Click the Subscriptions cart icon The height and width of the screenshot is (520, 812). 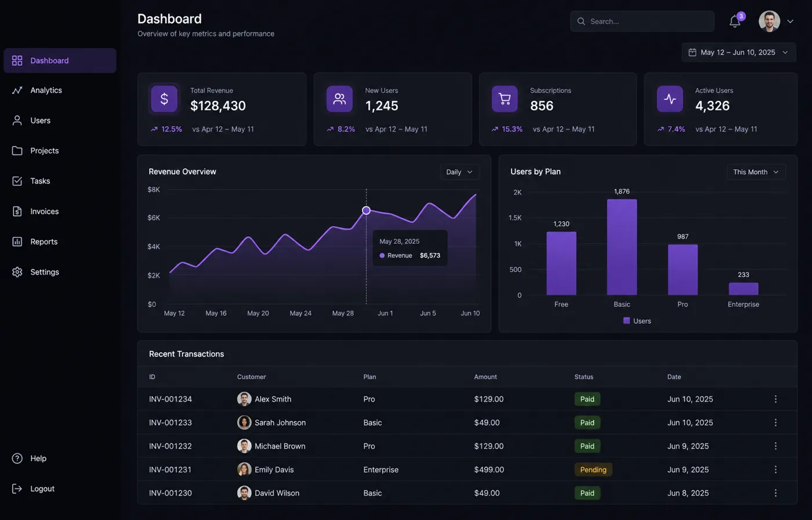coord(505,99)
